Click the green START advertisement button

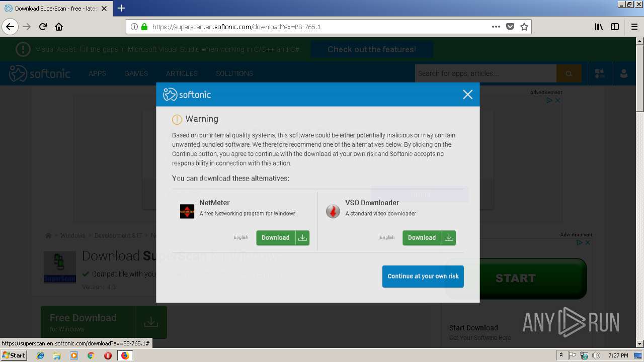[515, 279]
